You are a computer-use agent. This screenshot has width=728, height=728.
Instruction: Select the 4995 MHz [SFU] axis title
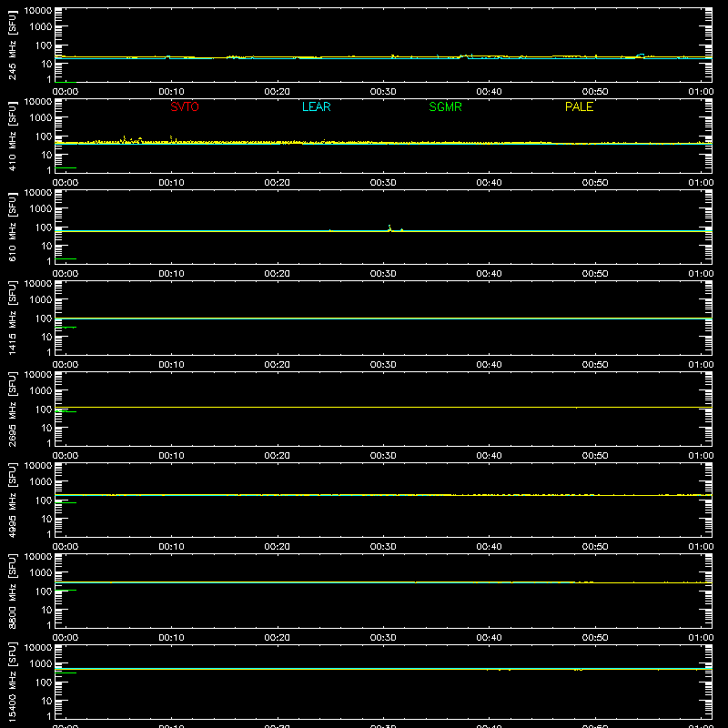pyautogui.click(x=12, y=500)
